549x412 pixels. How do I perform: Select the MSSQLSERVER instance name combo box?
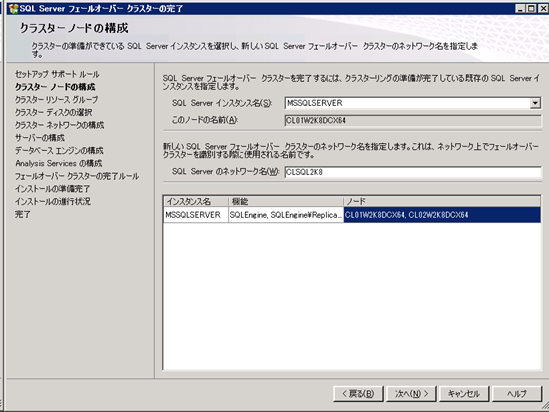[x=413, y=103]
